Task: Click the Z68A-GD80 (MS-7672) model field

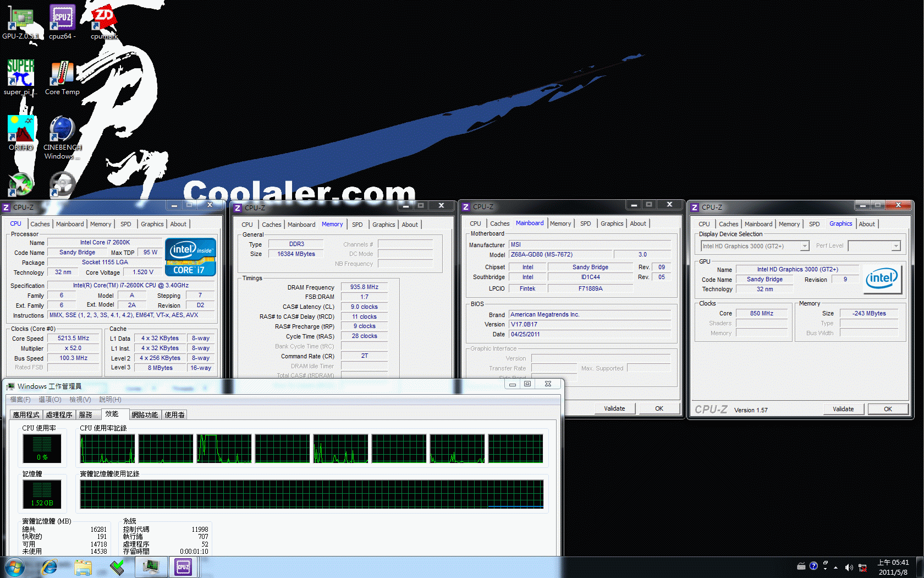Action: click(x=560, y=254)
